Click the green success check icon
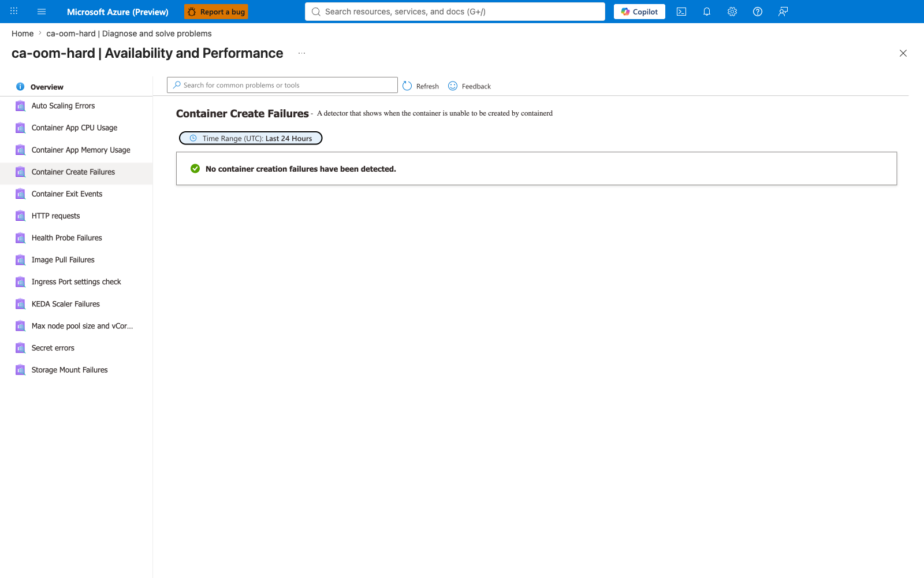This screenshot has width=924, height=578. click(195, 169)
